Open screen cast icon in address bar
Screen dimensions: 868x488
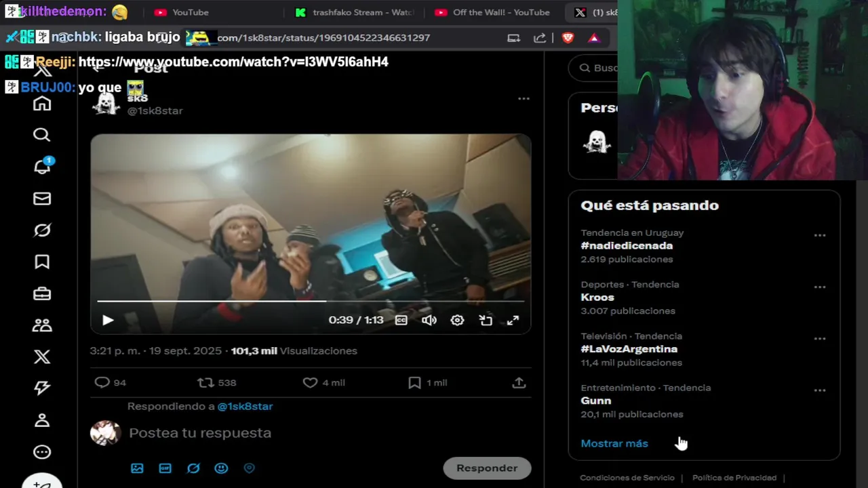coord(514,38)
